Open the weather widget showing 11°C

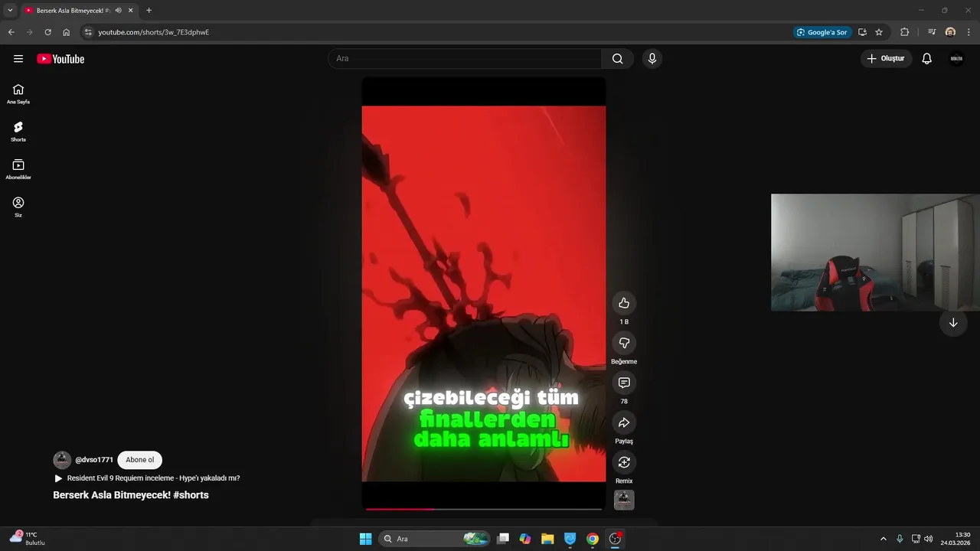click(x=28, y=539)
